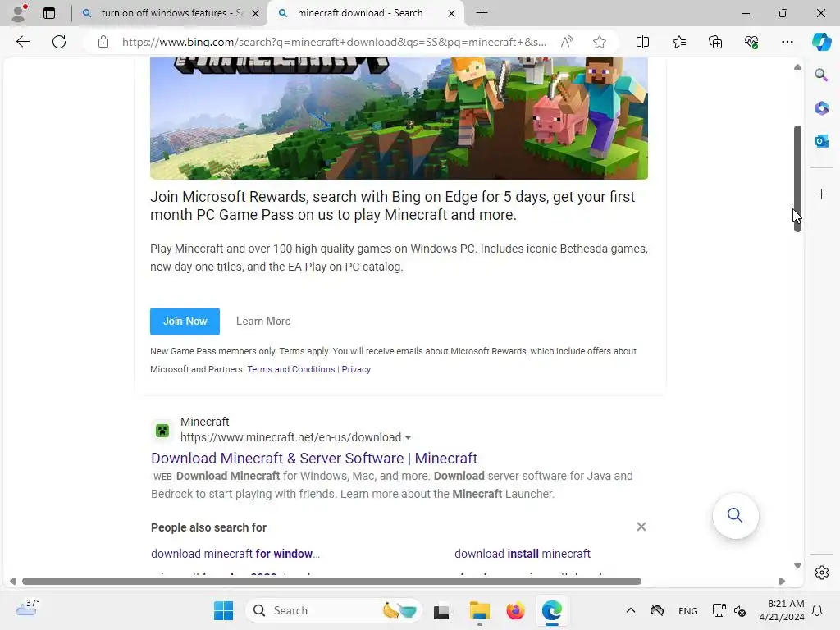840x630 pixels.
Task: Open the Privacy link
Action: tap(356, 369)
